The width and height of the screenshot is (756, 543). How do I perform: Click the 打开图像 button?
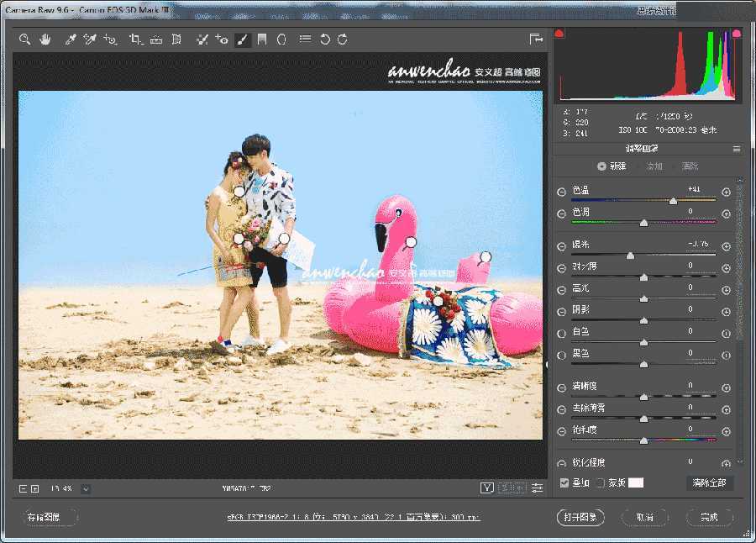pos(580,517)
